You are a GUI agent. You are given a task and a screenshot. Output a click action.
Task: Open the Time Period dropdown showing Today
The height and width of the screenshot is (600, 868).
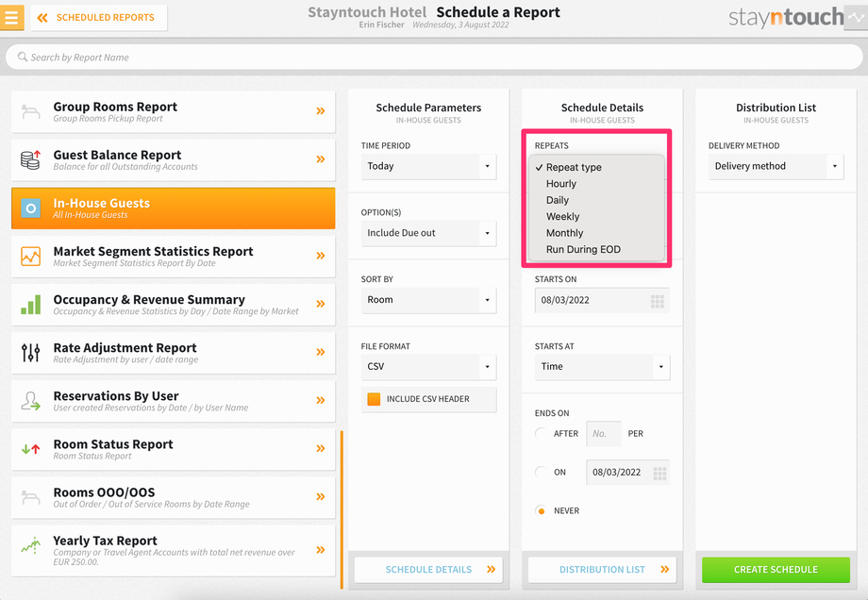(428, 166)
